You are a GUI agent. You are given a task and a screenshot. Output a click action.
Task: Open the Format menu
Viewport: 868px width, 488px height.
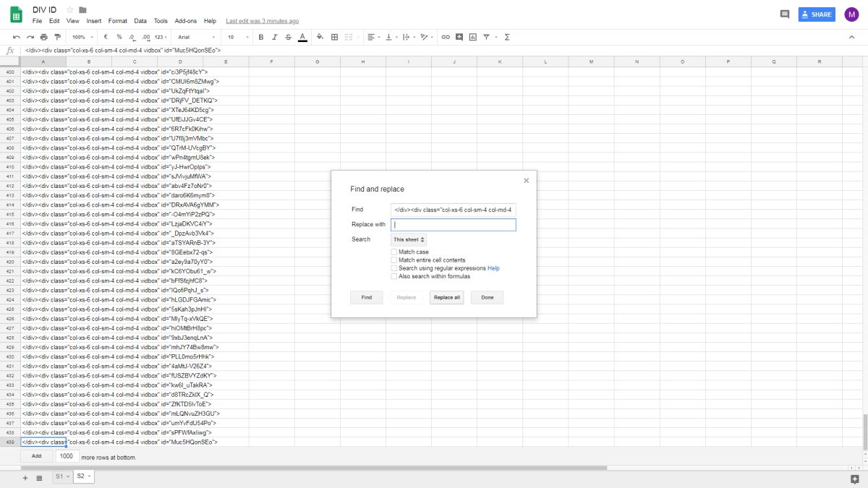click(x=117, y=21)
